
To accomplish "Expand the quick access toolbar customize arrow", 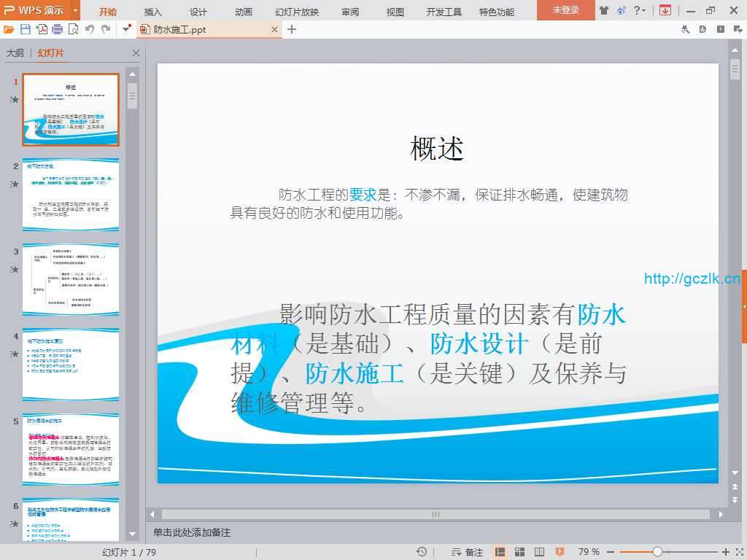I will point(126,29).
